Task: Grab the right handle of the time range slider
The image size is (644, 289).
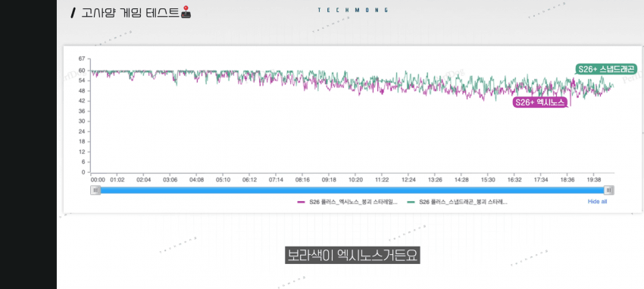Action: click(609, 190)
